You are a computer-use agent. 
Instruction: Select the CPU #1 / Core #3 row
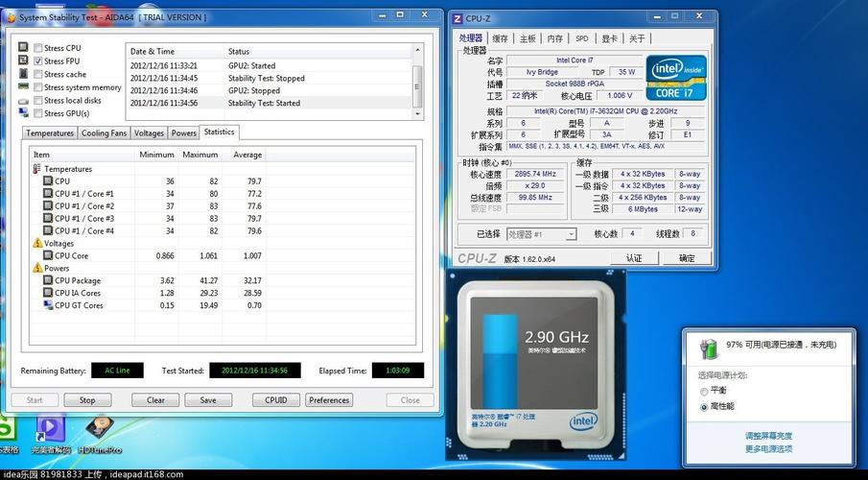[223, 218]
